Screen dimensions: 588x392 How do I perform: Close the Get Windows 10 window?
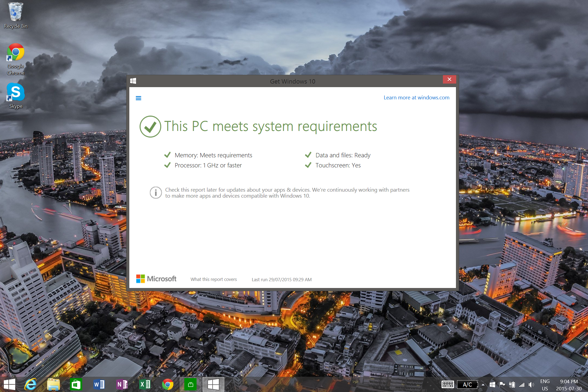point(449,79)
